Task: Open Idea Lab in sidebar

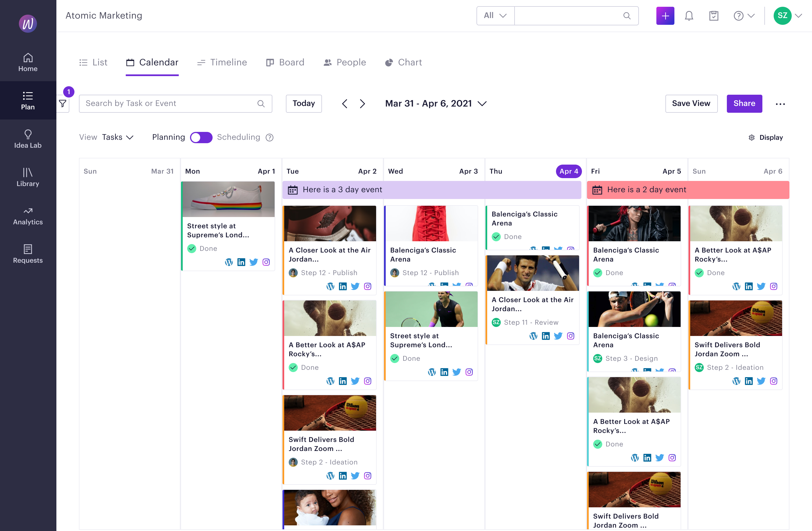Action: [x=28, y=139]
